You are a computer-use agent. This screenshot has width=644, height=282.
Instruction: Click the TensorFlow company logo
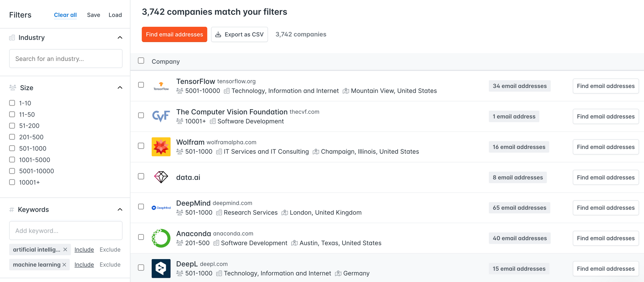(161, 86)
